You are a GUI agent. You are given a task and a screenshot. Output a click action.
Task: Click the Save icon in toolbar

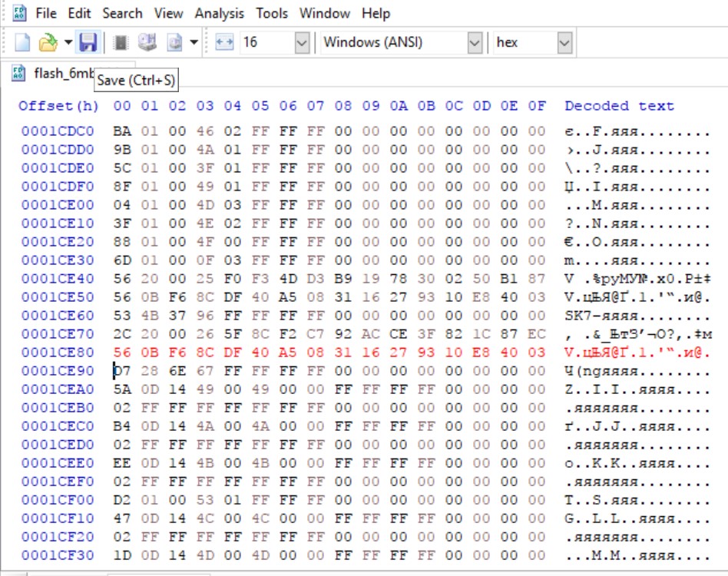pos(88,42)
